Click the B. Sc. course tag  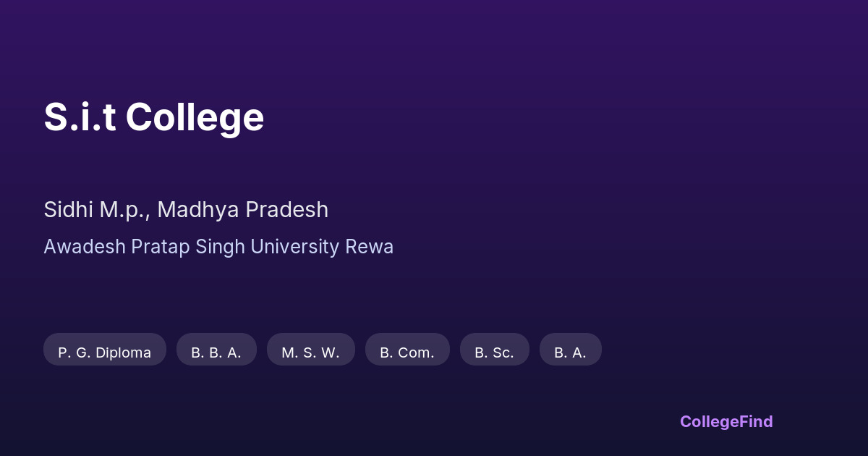(x=494, y=352)
